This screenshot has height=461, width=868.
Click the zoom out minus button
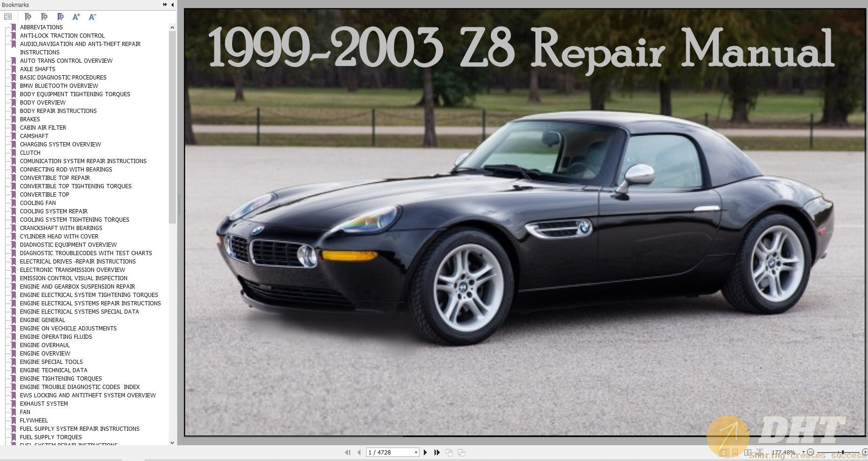pyautogui.click(x=810, y=452)
